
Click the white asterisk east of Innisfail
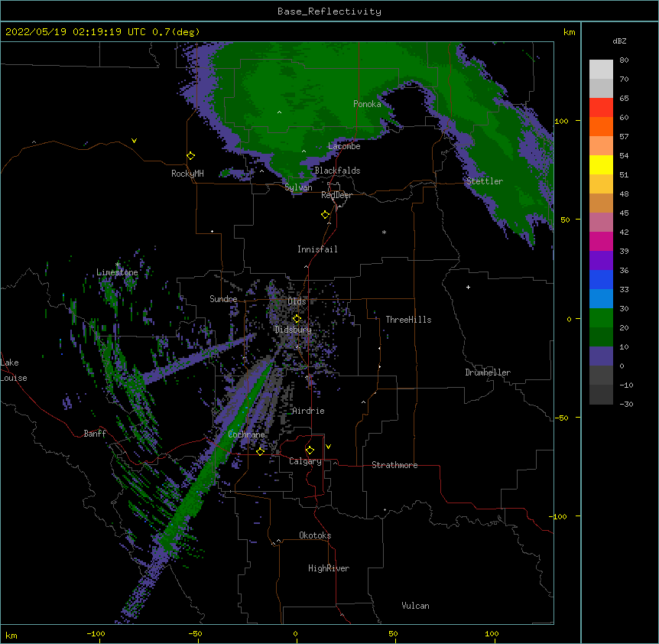(x=384, y=232)
